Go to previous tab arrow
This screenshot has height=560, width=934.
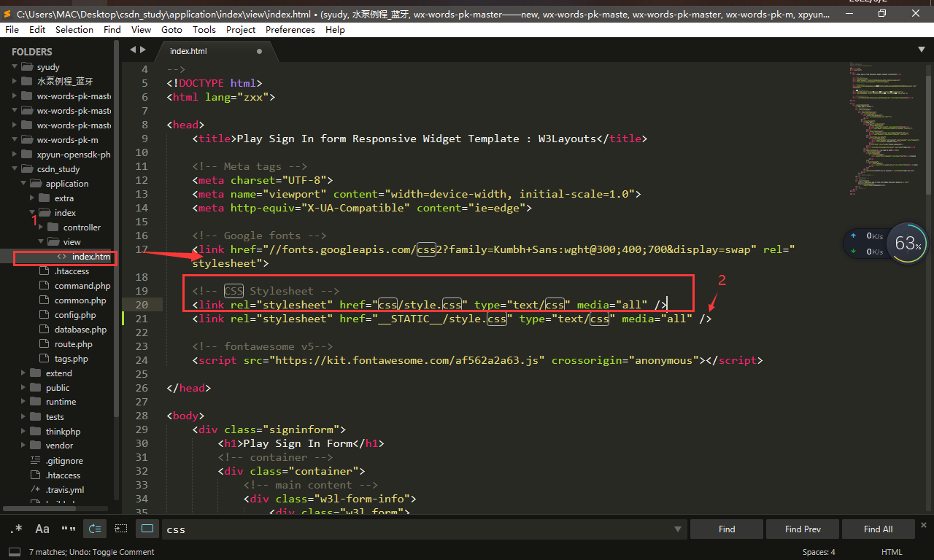pyautogui.click(x=133, y=50)
